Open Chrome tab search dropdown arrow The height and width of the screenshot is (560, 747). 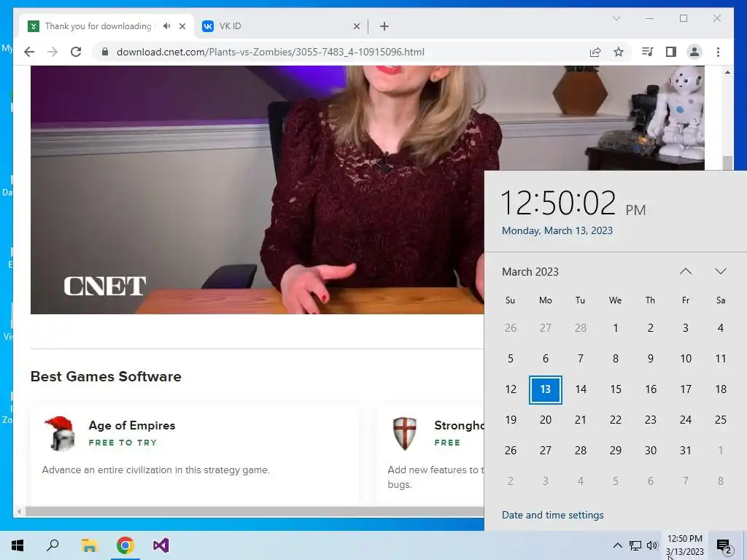click(616, 18)
